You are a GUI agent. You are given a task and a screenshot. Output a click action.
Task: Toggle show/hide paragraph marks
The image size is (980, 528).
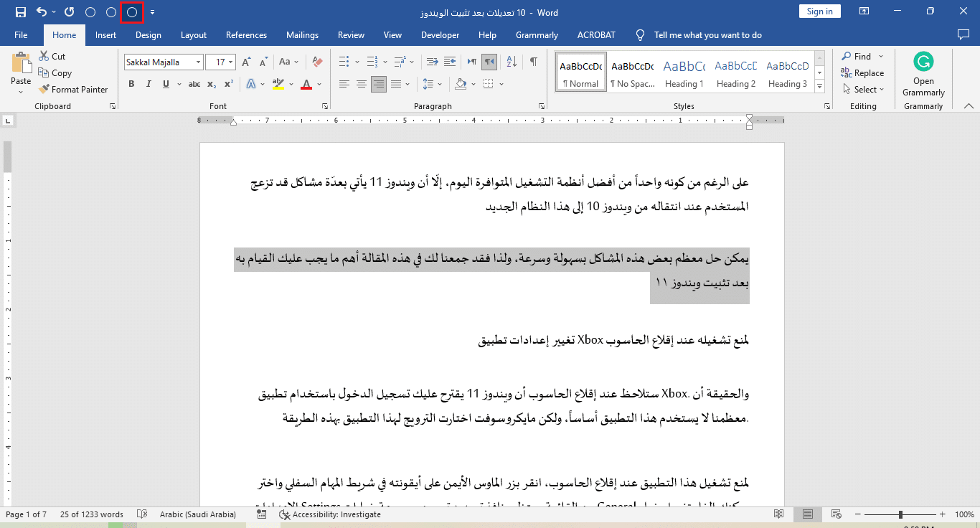click(533, 62)
